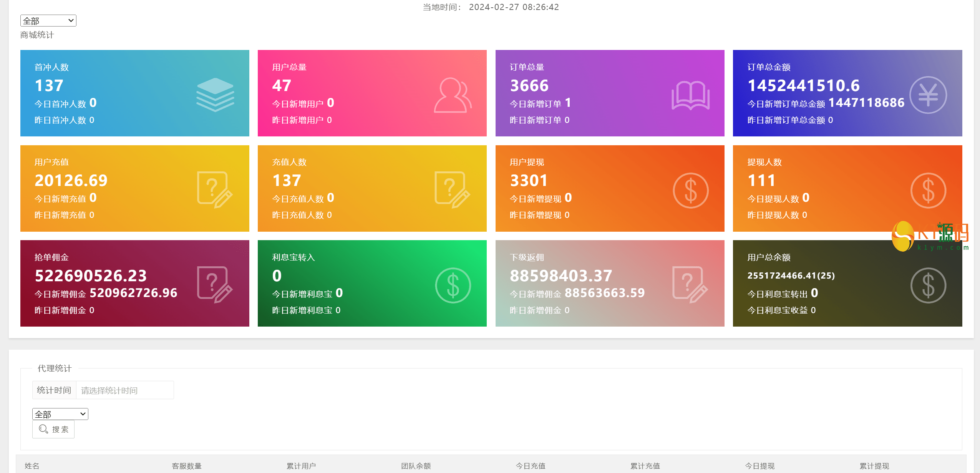Click the users icon in 用户总量 card
The image size is (980, 473).
pos(453,95)
